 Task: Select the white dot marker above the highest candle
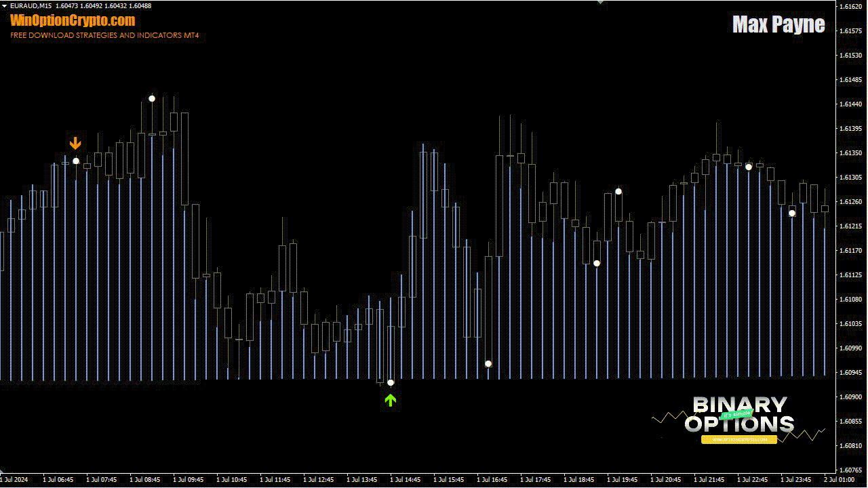[152, 98]
